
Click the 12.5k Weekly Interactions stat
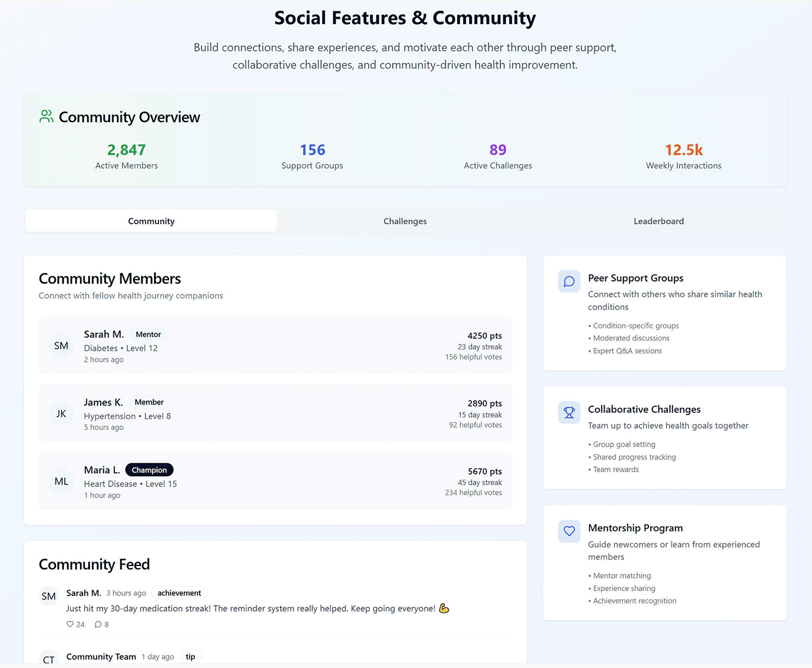(683, 150)
